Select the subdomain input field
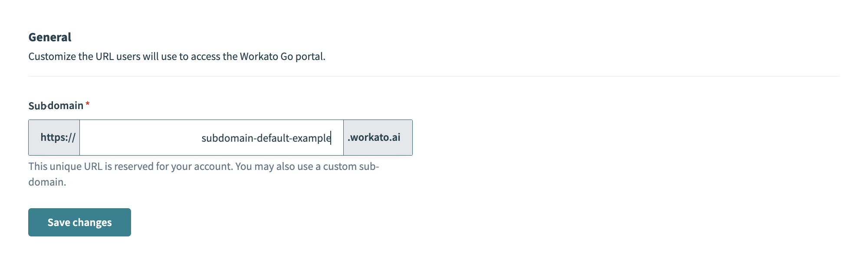Viewport: 868px width, 266px height. click(212, 137)
